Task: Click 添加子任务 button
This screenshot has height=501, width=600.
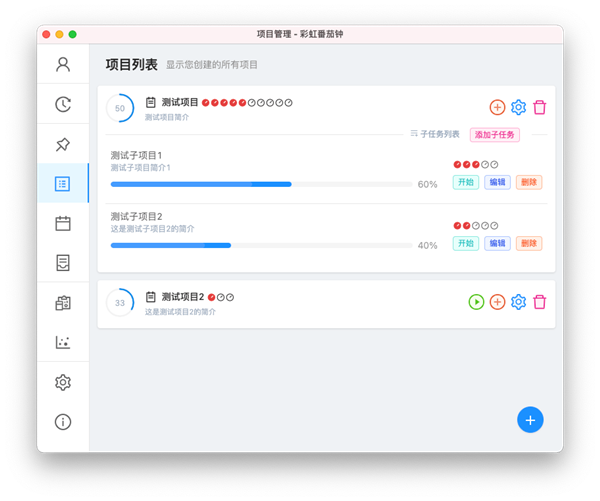Action: 494,135
